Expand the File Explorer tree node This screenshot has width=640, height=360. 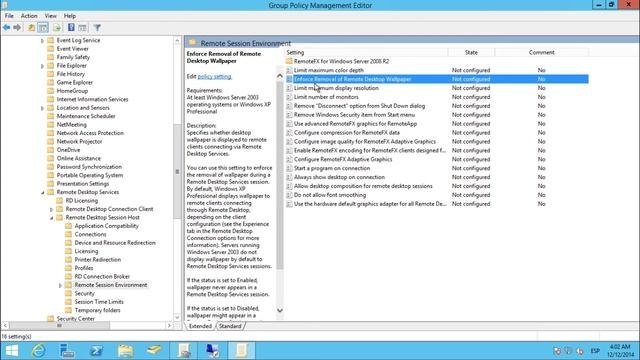[42, 66]
